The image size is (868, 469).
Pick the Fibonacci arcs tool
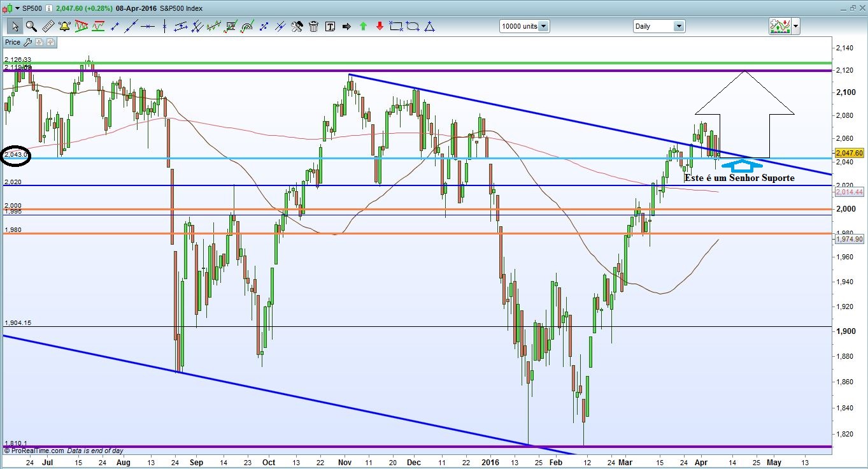point(247,26)
